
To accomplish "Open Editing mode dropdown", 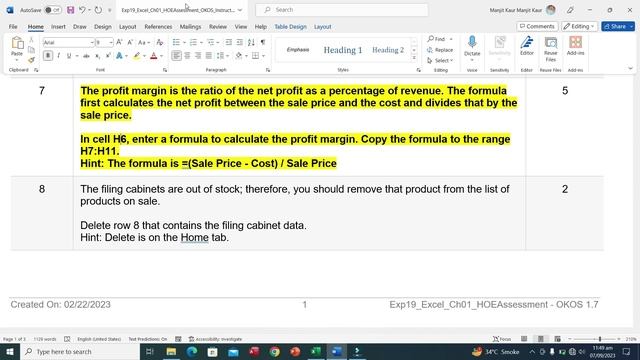I will [x=579, y=26].
